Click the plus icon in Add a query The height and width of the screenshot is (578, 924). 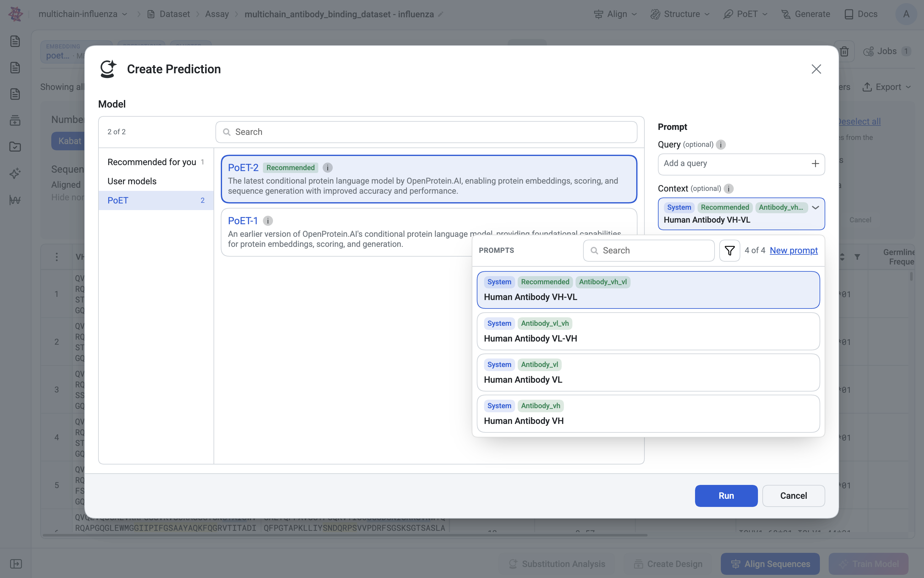tap(815, 164)
